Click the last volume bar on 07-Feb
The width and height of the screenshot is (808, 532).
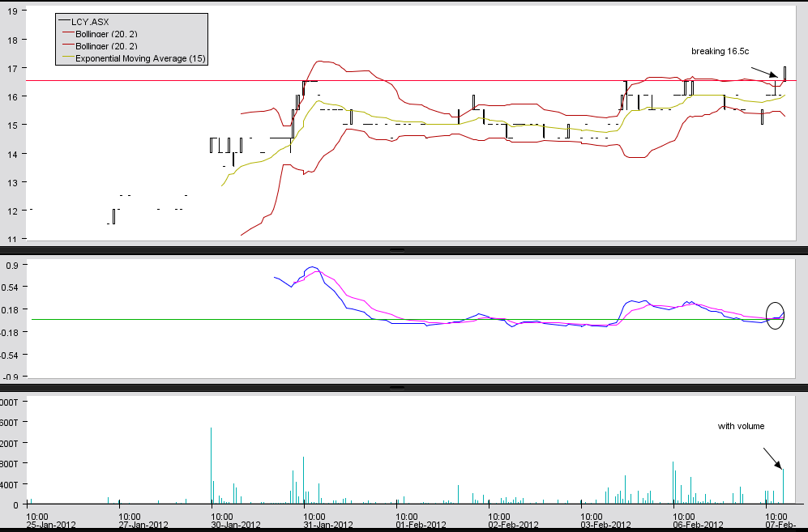(x=783, y=487)
